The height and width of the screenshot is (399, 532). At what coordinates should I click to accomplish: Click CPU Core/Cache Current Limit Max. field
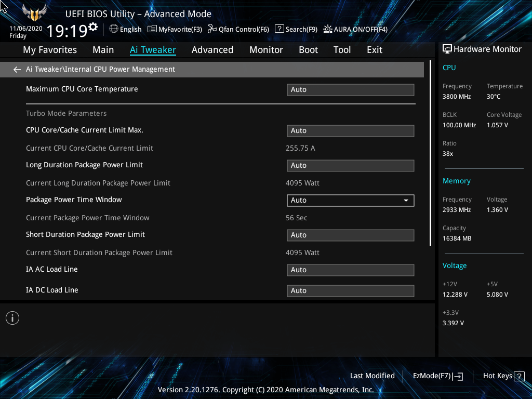click(x=350, y=131)
